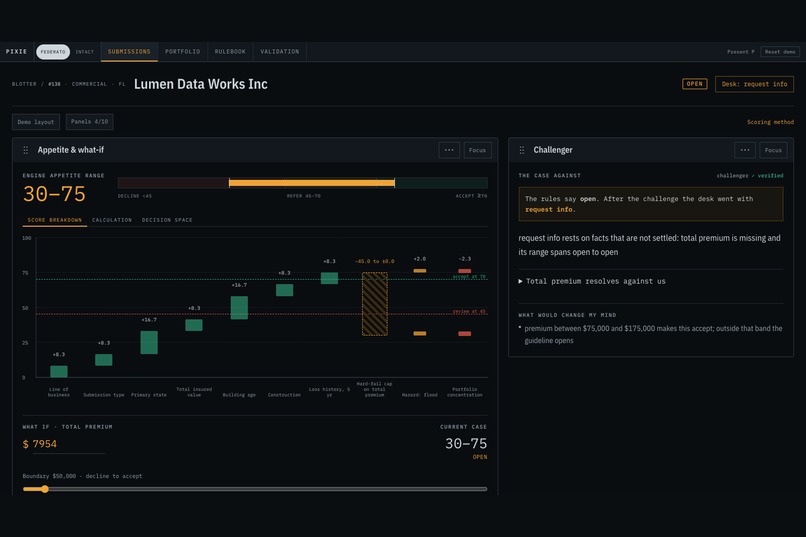This screenshot has height=537, width=806.
Task: Click the 'Commercial' breadcrumb text
Action: coord(89,84)
